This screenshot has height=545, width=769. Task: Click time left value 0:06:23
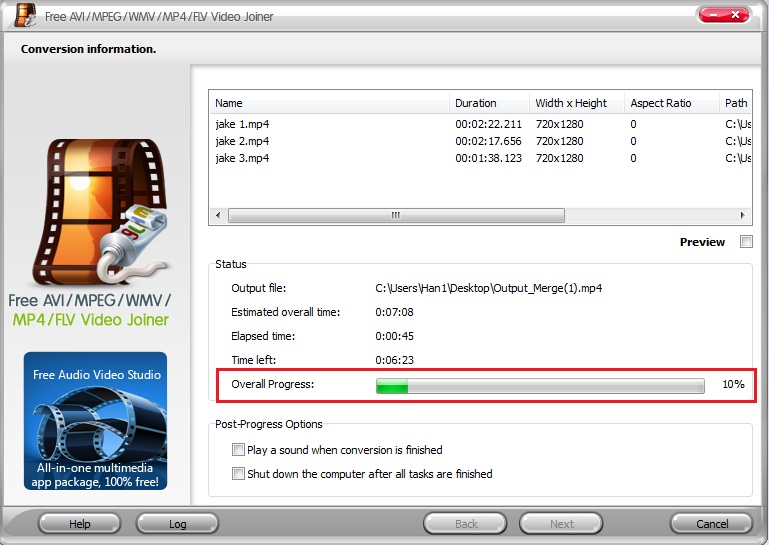(394, 360)
